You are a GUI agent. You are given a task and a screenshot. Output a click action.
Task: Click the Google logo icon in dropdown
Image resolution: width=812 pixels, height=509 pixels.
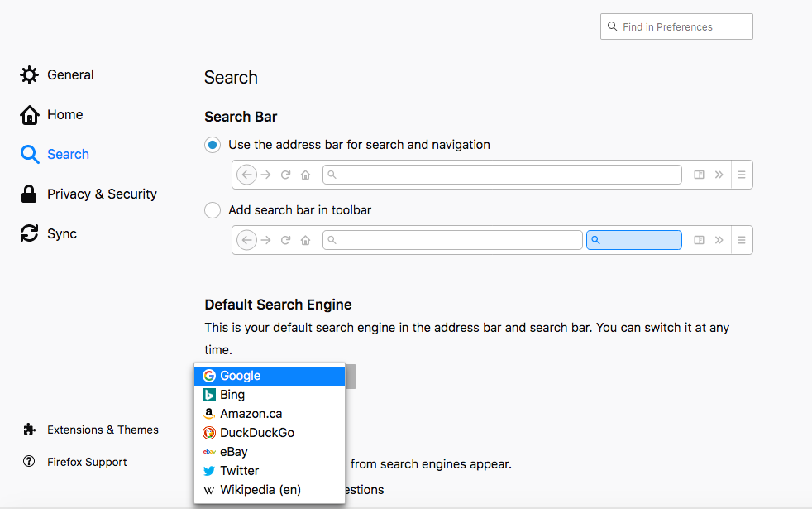(x=209, y=376)
